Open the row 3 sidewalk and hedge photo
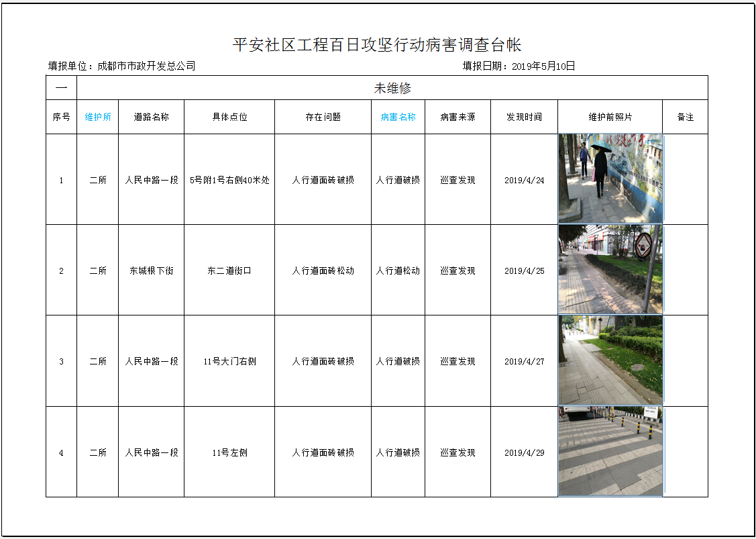The image size is (756, 539). tap(610, 360)
